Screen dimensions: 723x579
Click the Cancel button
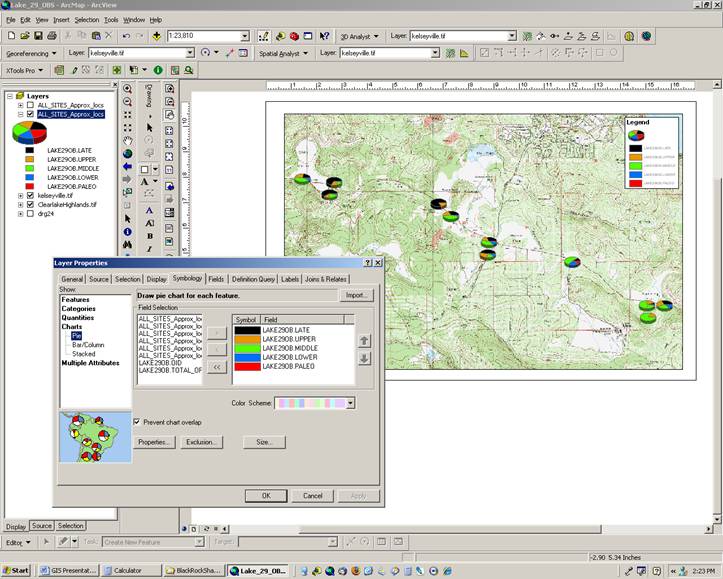[x=313, y=496]
